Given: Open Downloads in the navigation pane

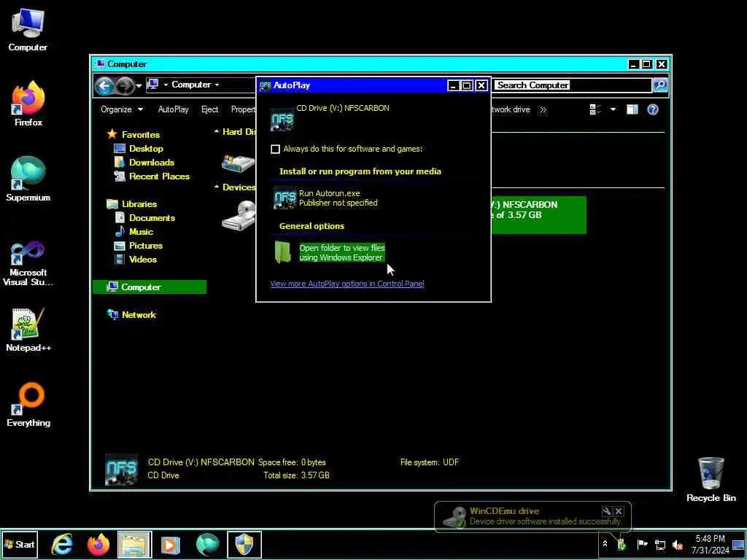Looking at the screenshot, I should [152, 163].
